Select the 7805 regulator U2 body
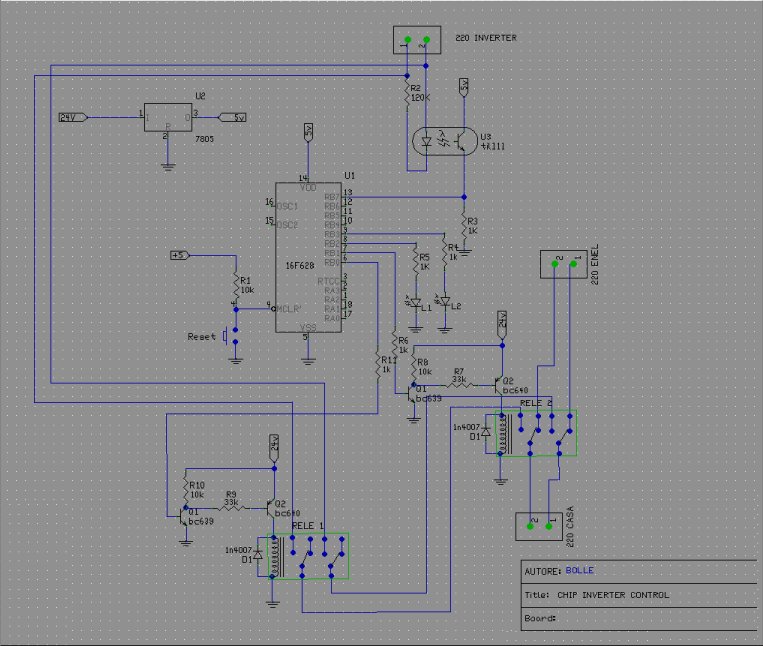The image size is (763, 646). (168, 117)
